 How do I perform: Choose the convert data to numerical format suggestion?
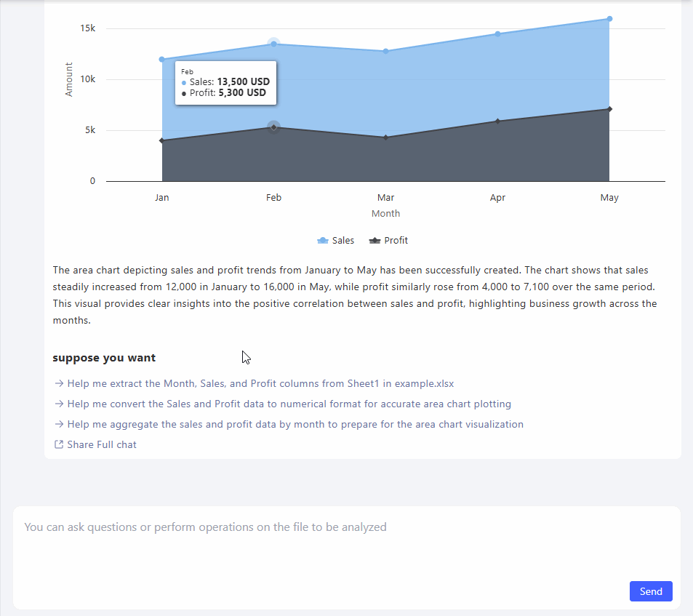(x=289, y=404)
